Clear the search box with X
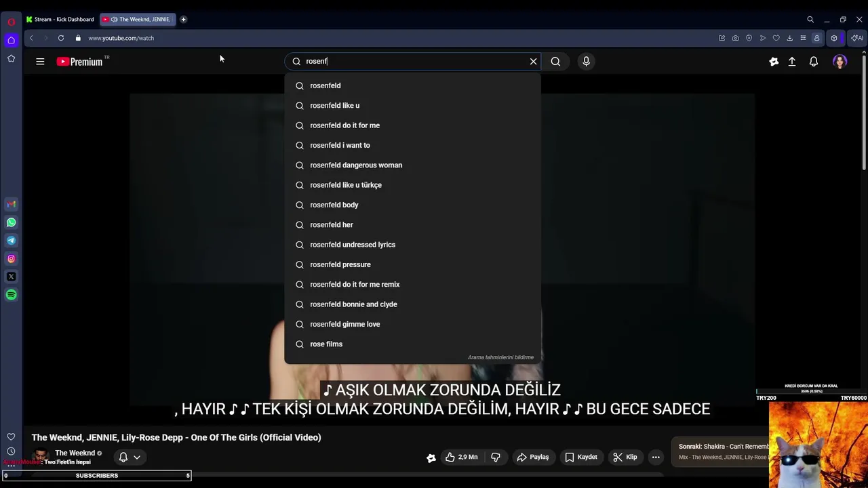Screen dimensions: 868x488 tap(533, 62)
